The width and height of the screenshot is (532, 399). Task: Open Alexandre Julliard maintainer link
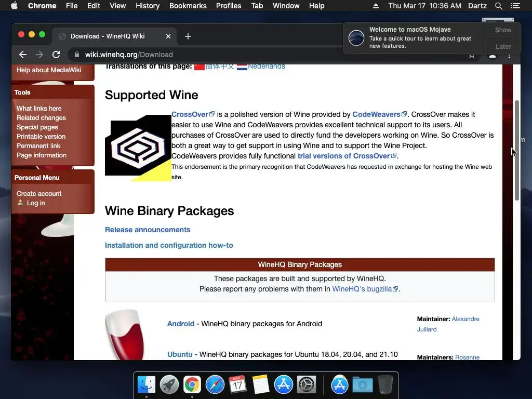point(448,324)
